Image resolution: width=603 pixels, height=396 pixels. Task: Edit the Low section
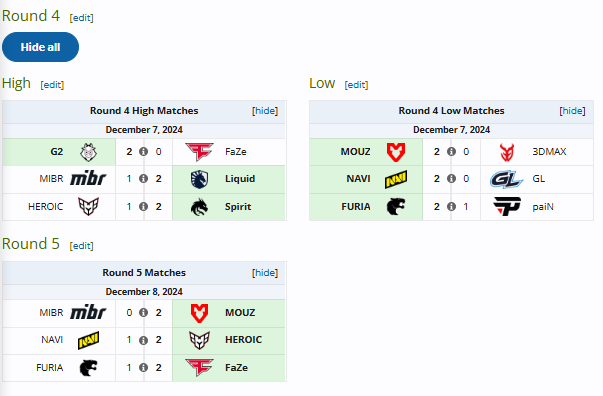click(356, 85)
